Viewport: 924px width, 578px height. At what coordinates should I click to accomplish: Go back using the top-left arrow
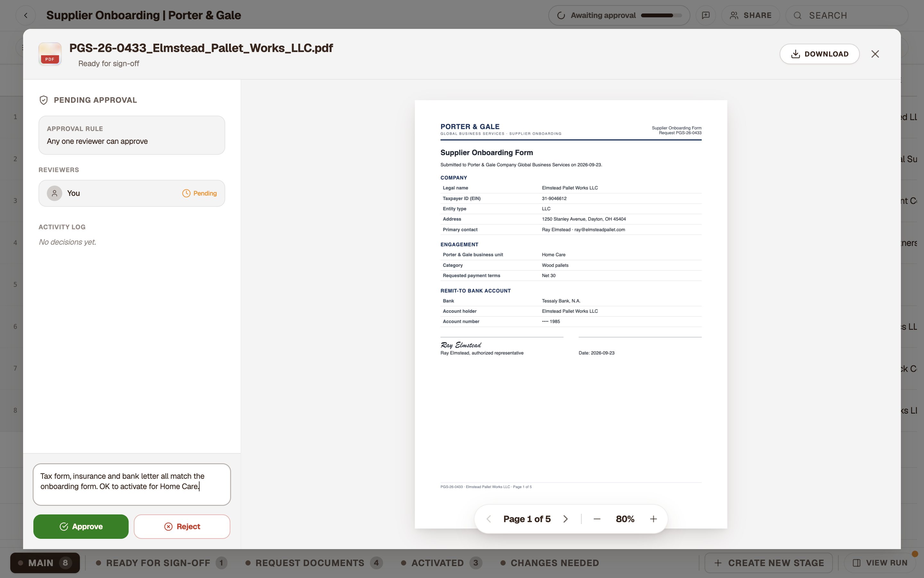26,15
